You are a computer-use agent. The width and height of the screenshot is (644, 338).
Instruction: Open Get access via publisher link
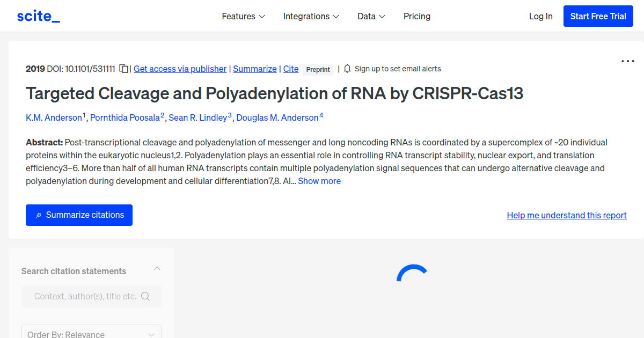click(x=180, y=69)
